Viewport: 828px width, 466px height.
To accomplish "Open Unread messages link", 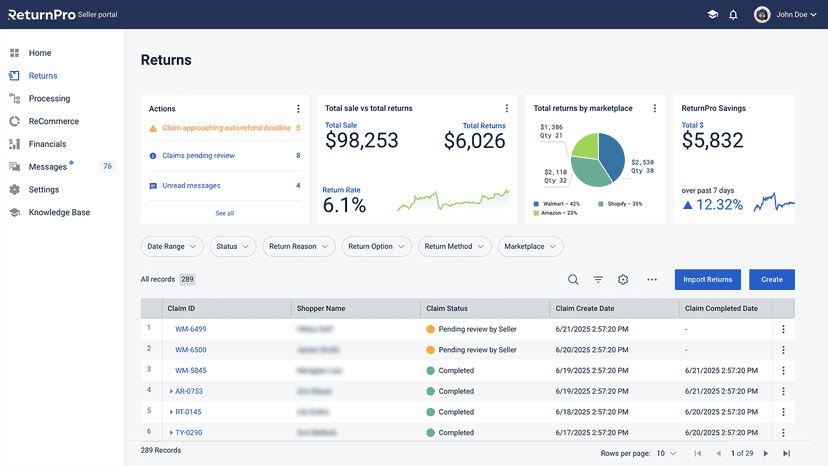I will [x=191, y=185].
